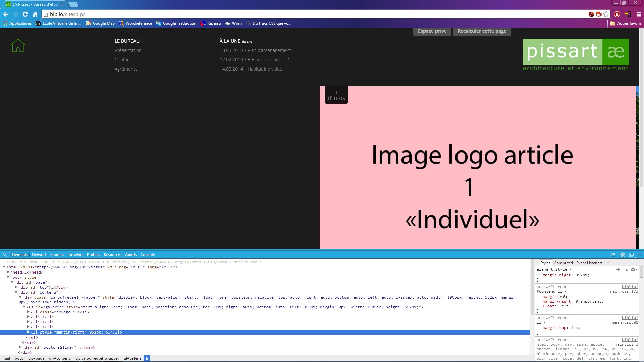Click the browser back arrow
Image resolution: width=644 pixels, height=362 pixels.
tap(6, 14)
